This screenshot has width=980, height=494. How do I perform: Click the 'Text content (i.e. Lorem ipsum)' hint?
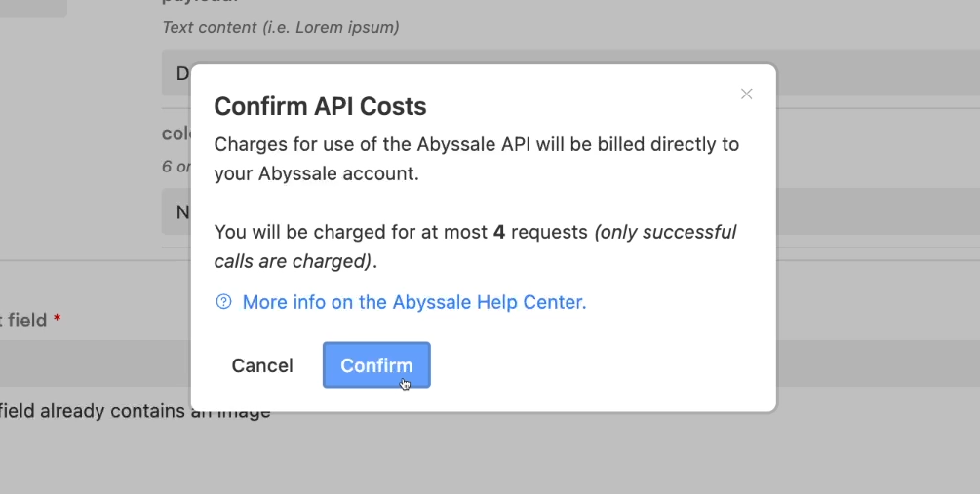pyautogui.click(x=281, y=27)
